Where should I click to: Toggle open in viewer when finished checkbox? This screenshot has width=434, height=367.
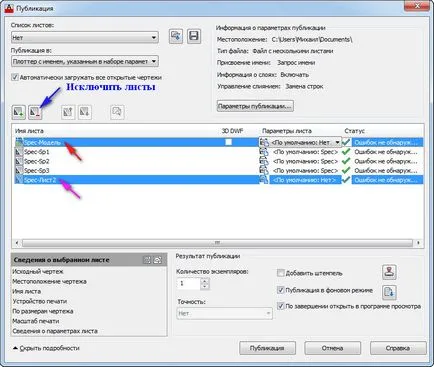point(281,306)
